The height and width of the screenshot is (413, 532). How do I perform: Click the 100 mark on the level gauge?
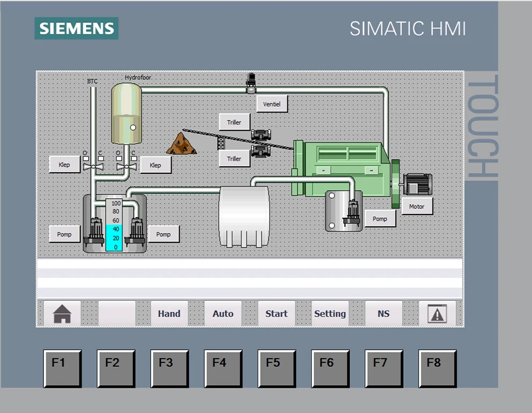(x=116, y=203)
